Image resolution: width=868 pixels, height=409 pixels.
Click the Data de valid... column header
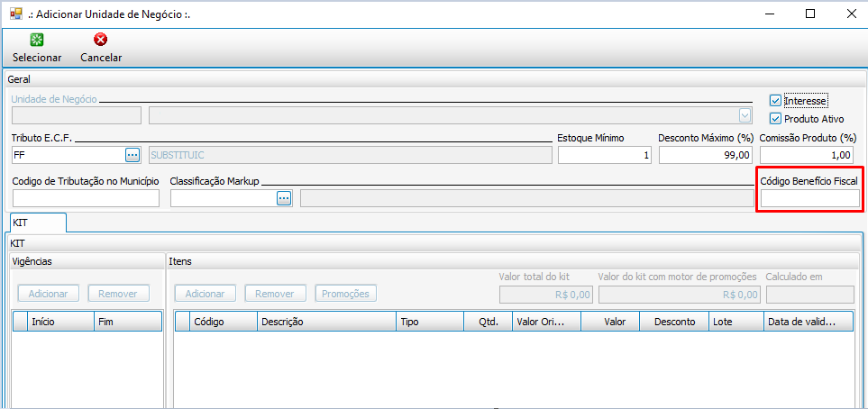[808, 322]
